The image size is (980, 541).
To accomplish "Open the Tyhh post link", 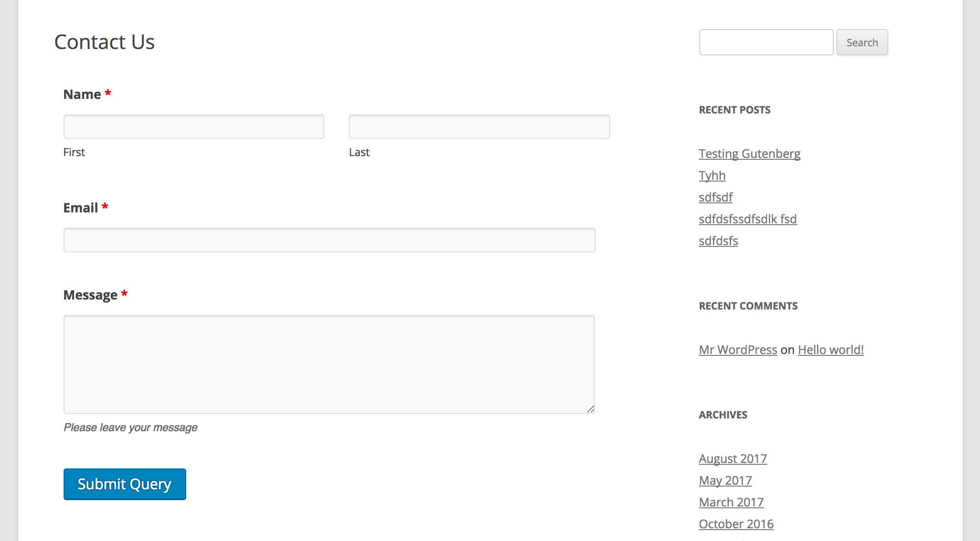I will 712,175.
